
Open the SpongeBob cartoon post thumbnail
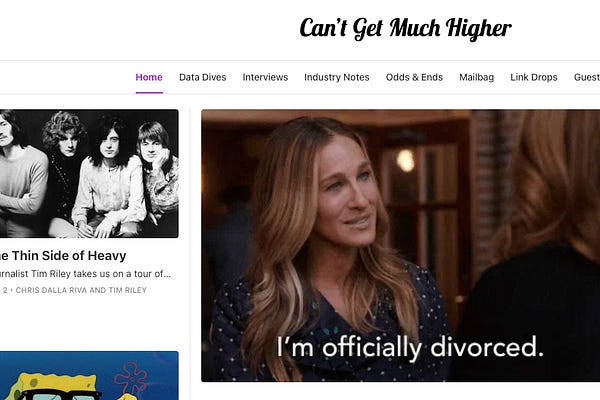tap(89, 376)
